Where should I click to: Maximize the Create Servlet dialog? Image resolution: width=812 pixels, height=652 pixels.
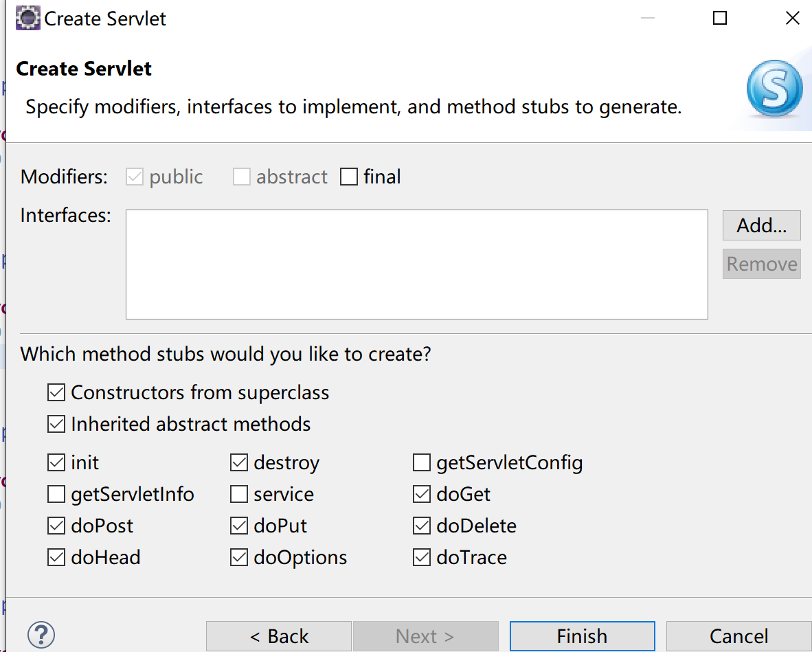point(720,19)
